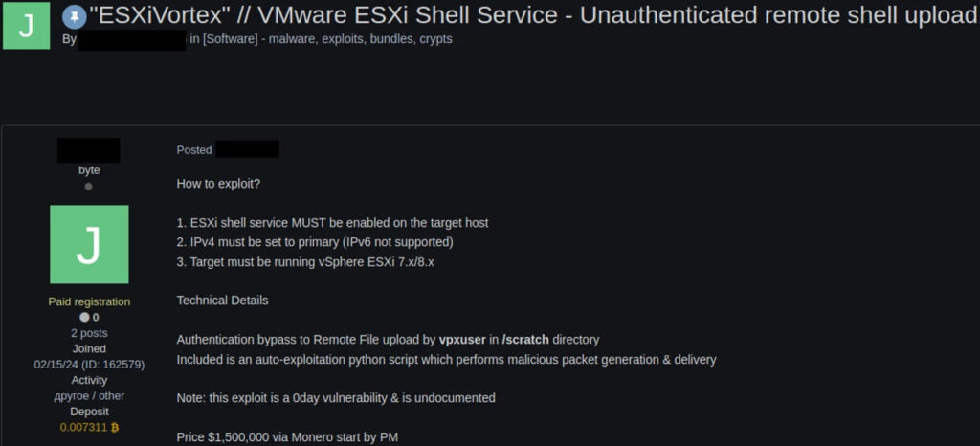Click the Bitcoin symbol beside deposit amount
The width and height of the screenshot is (980, 446).
[x=115, y=427]
